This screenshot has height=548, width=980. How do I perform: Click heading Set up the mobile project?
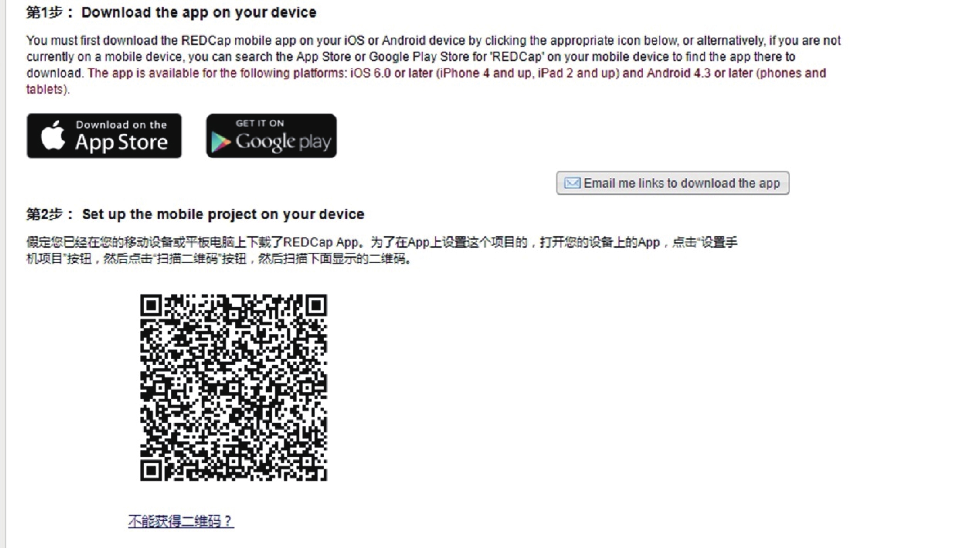pyautogui.click(x=223, y=214)
